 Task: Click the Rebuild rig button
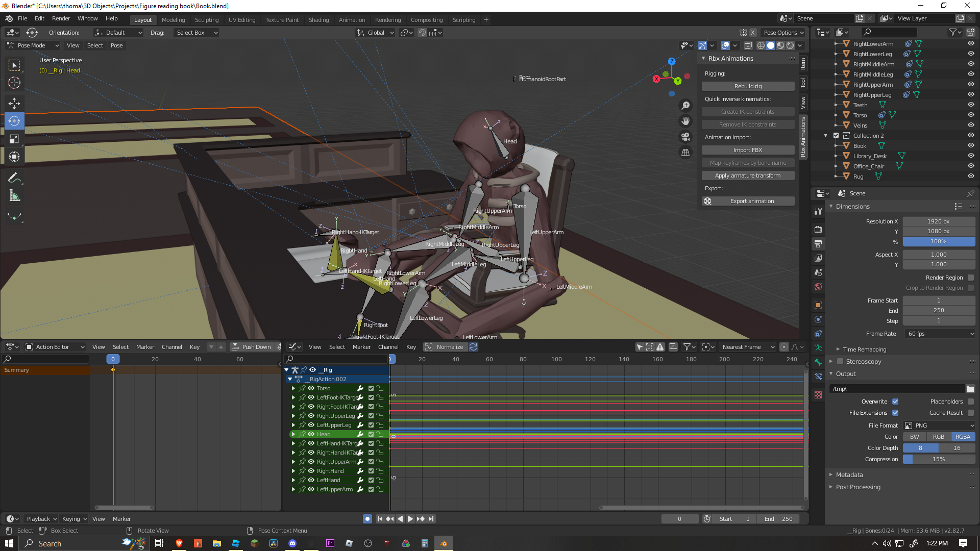tap(748, 86)
